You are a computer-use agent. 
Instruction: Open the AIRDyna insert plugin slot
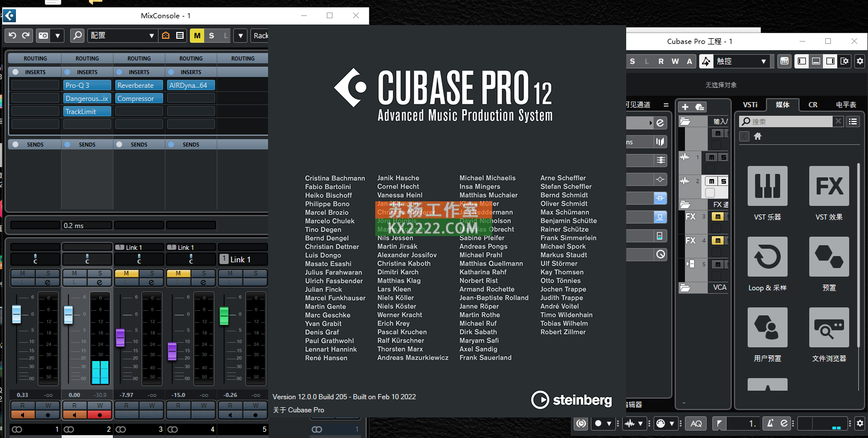point(191,85)
